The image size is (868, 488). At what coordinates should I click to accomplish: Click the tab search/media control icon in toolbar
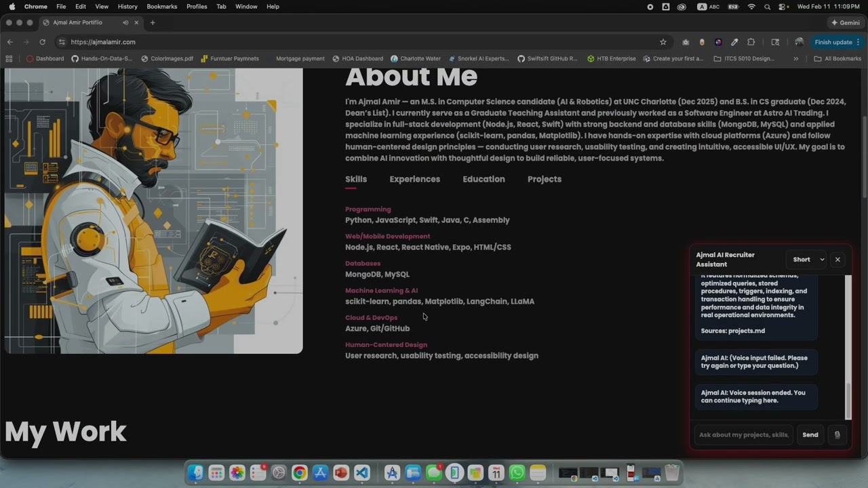click(x=775, y=42)
